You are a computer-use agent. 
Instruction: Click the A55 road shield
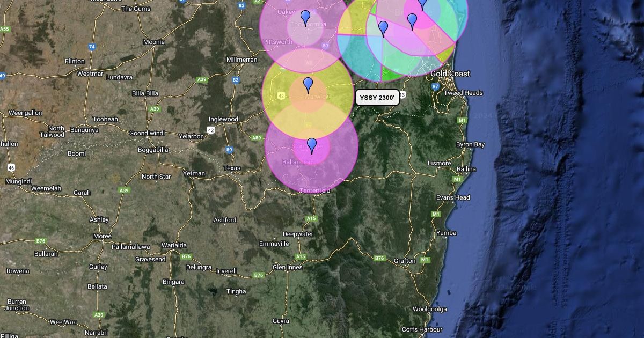coord(5,29)
